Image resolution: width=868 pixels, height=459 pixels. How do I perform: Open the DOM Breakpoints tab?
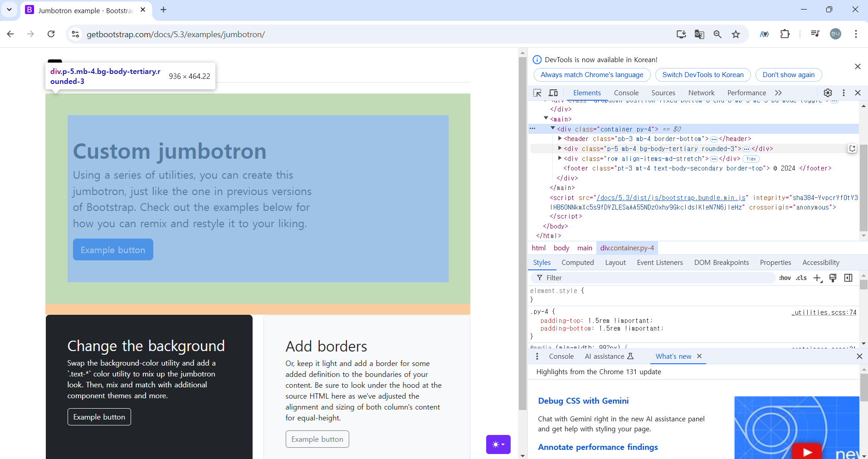tap(721, 263)
